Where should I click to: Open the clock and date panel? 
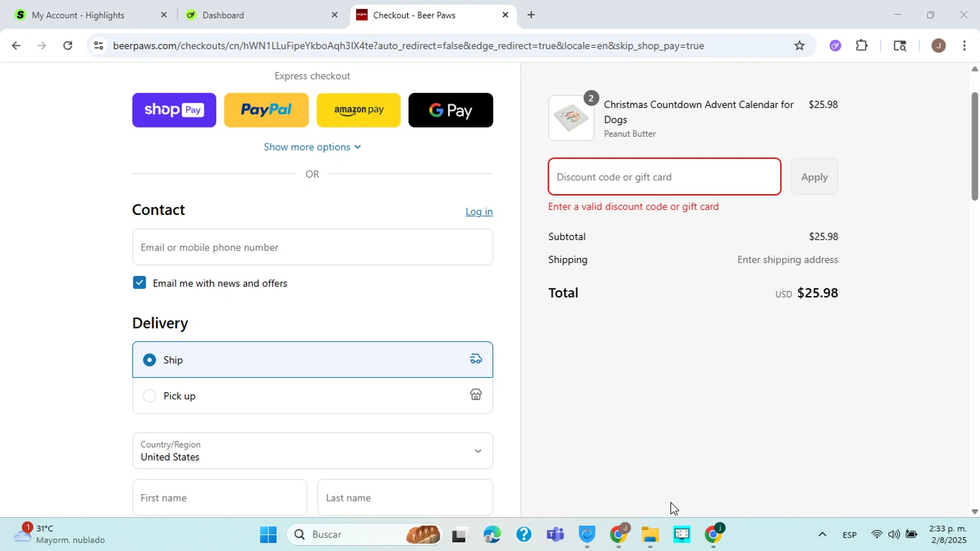(x=948, y=534)
